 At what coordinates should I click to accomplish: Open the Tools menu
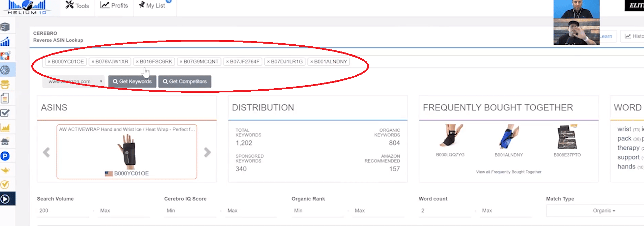click(77, 5)
